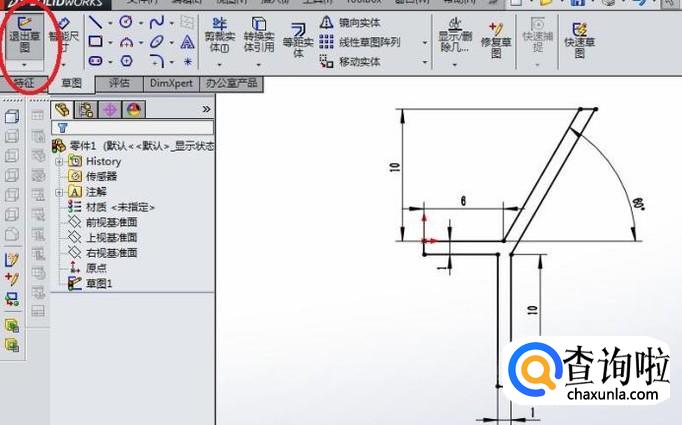Viewport: 682px width, 425px height.
Task: Select 原点 Origin in tree
Action: (87, 268)
